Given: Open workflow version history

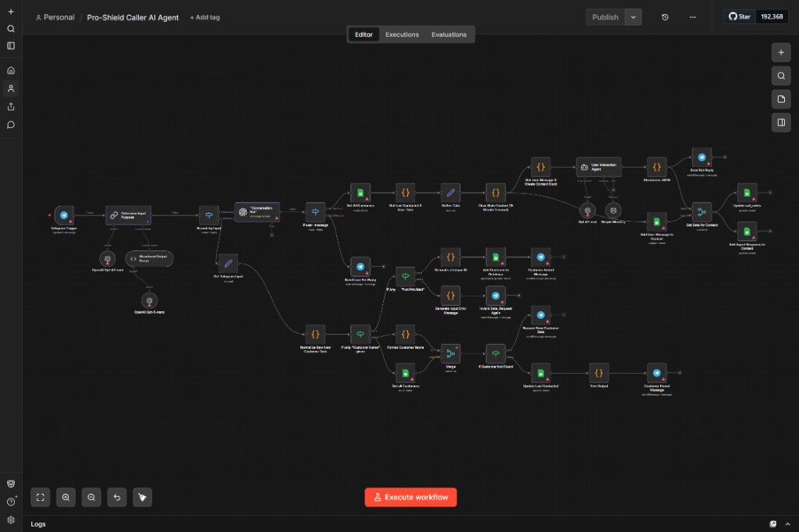Looking at the screenshot, I should click(x=665, y=17).
